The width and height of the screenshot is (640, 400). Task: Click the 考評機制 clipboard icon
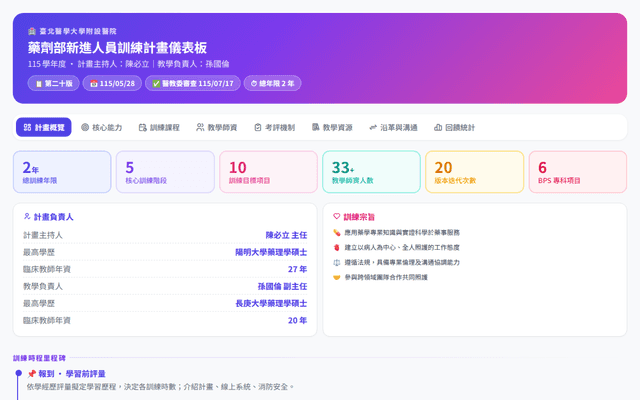(258, 127)
